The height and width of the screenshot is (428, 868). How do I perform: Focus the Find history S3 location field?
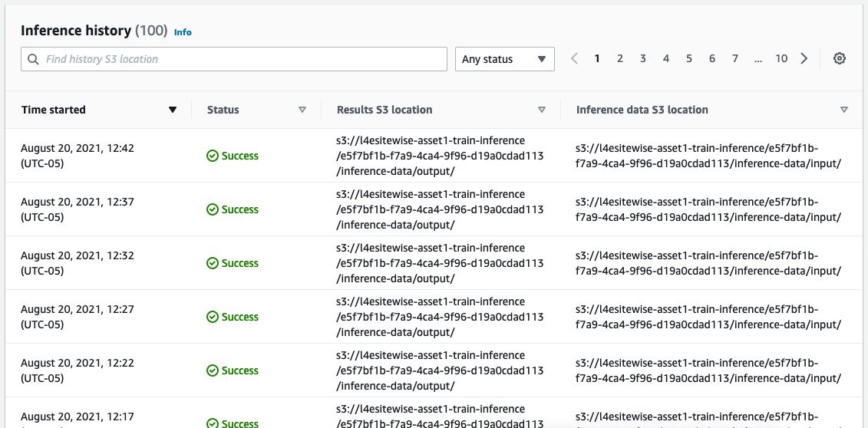click(x=233, y=59)
